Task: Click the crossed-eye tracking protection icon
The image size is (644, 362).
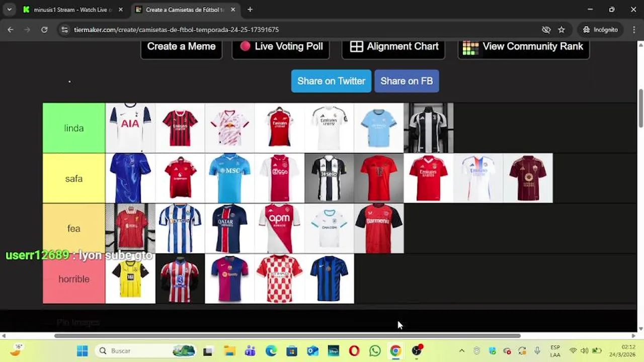Action: pos(546,30)
